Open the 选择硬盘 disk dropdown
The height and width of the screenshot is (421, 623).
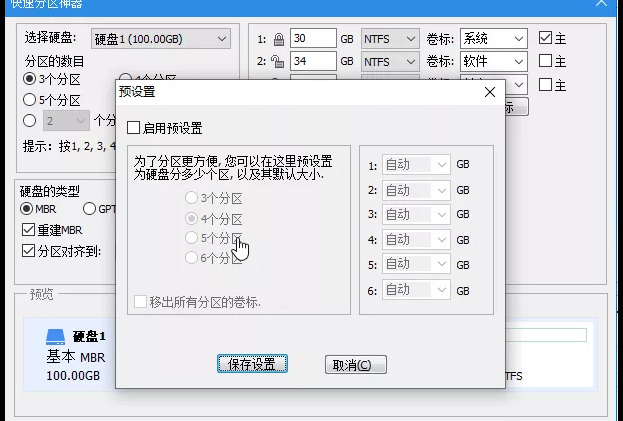coord(161,39)
